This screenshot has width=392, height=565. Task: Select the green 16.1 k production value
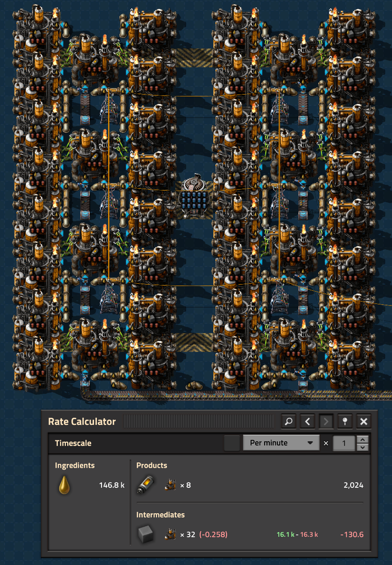(284, 534)
